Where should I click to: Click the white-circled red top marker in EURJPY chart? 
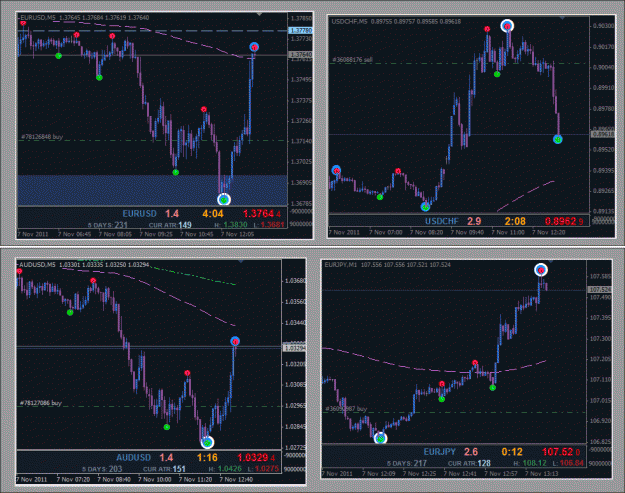coord(541,270)
